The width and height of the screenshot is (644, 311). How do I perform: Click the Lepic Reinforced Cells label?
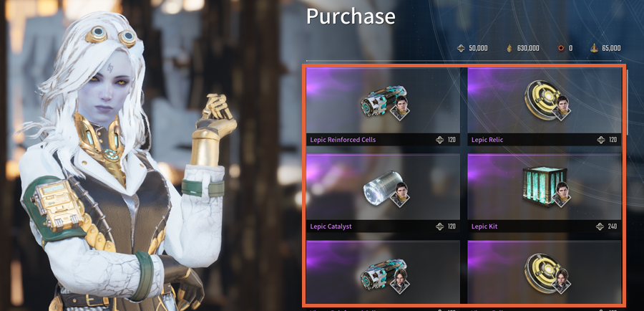343,140
